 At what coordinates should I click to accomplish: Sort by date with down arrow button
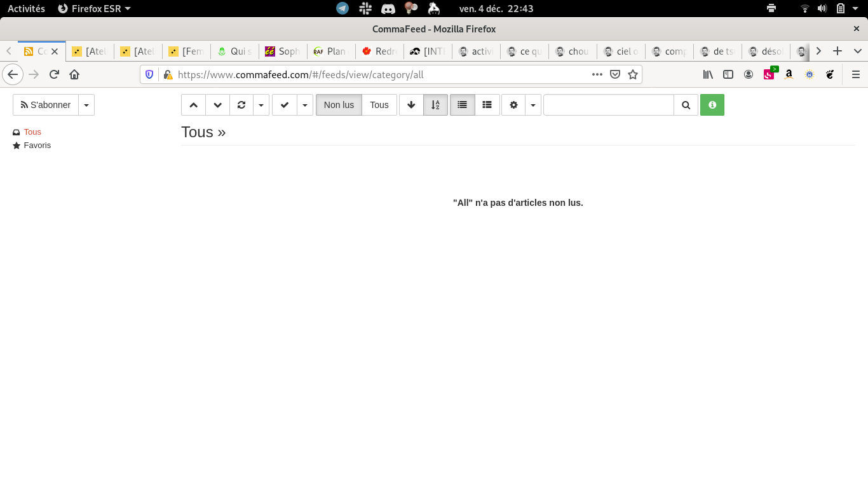[411, 105]
